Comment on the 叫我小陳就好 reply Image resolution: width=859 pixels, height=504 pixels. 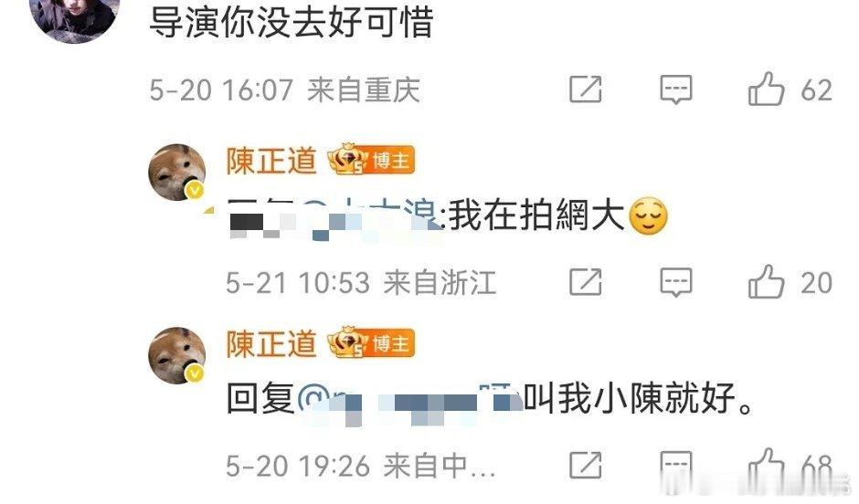(676, 466)
